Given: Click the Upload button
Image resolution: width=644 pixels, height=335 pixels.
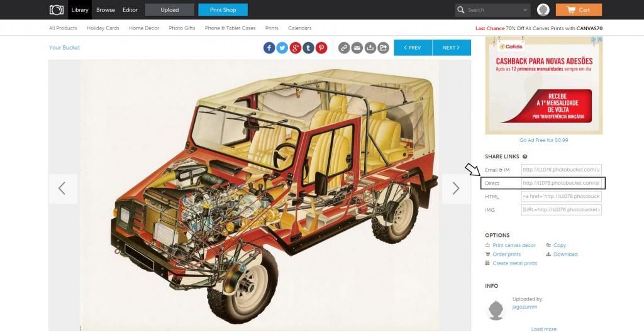Looking at the screenshot, I should click(x=170, y=10).
